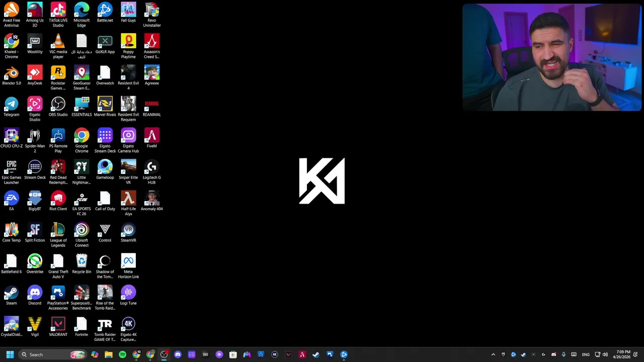The width and height of the screenshot is (644, 362).
Task: Click the Steam desktop shortcut
Action: pos(11,296)
